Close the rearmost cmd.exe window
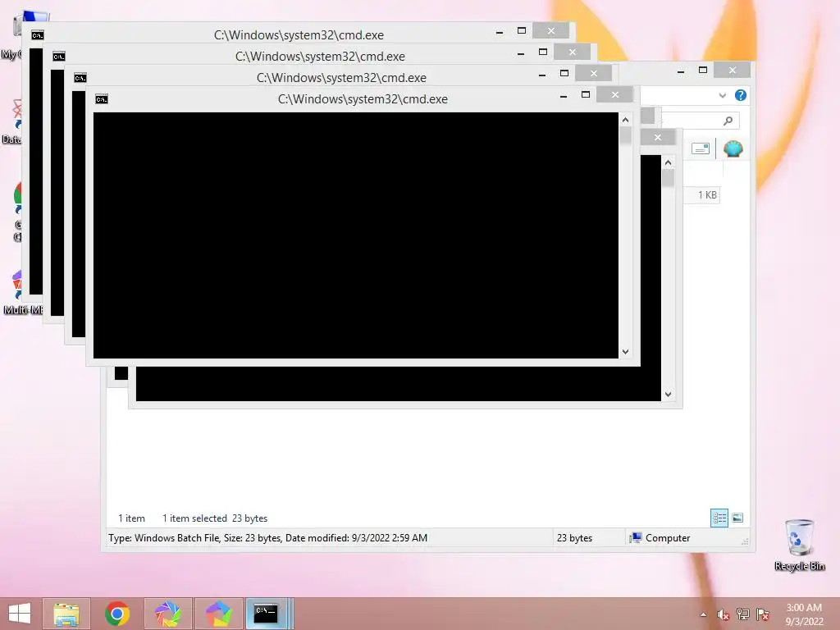 coord(550,31)
